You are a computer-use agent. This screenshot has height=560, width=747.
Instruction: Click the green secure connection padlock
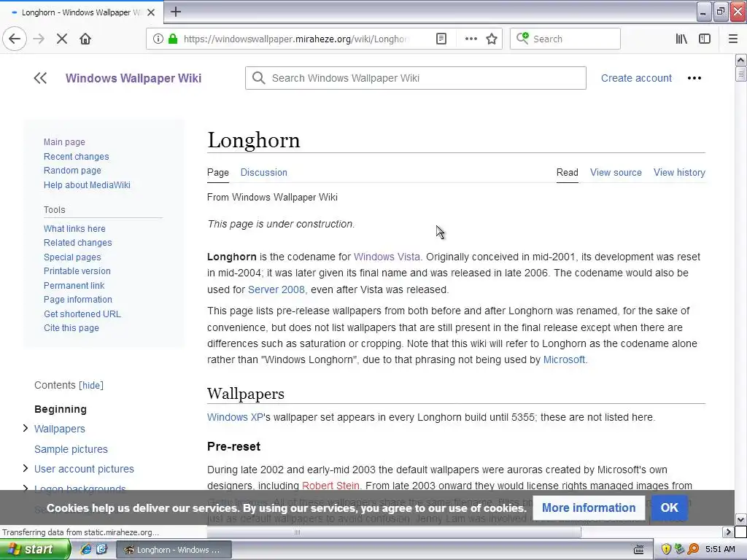[173, 39]
